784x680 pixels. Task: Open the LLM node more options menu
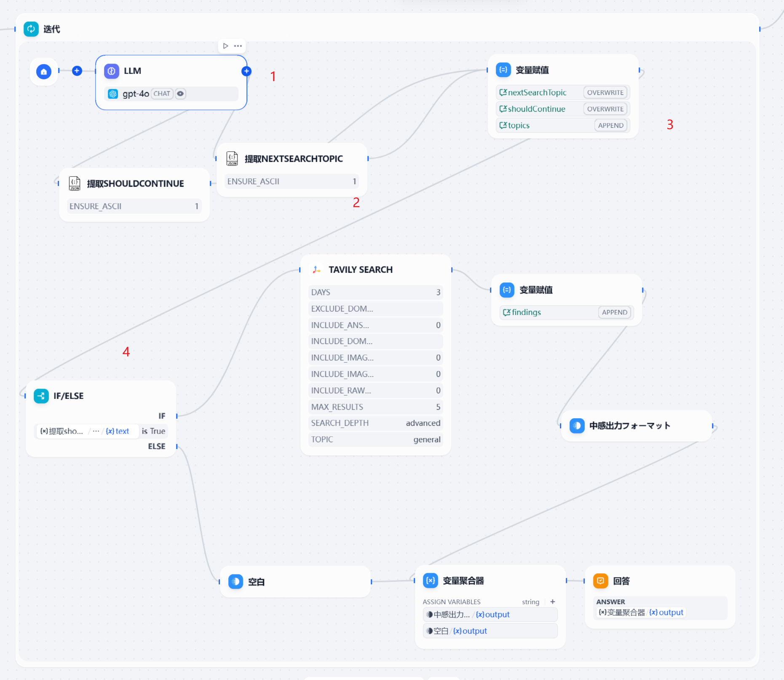pyautogui.click(x=238, y=46)
